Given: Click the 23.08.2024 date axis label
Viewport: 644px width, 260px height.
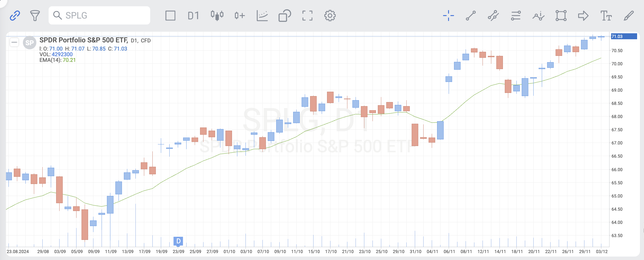Looking at the screenshot, I should (x=18, y=252).
